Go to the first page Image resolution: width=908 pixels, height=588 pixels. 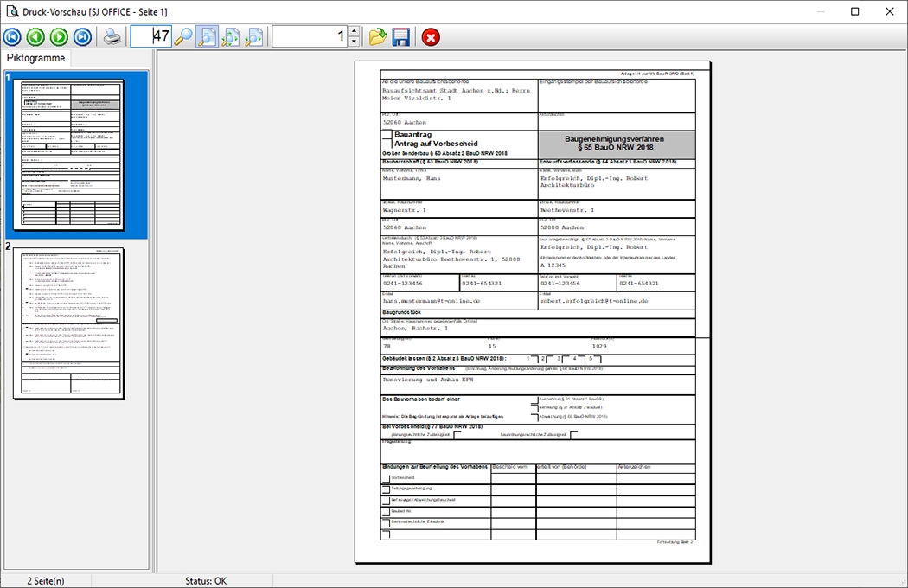12,37
